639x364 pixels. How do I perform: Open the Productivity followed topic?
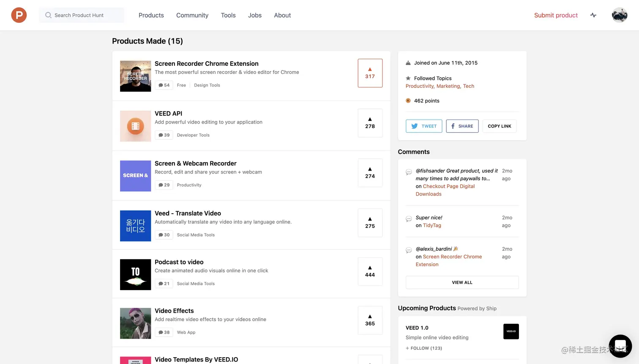(420, 86)
